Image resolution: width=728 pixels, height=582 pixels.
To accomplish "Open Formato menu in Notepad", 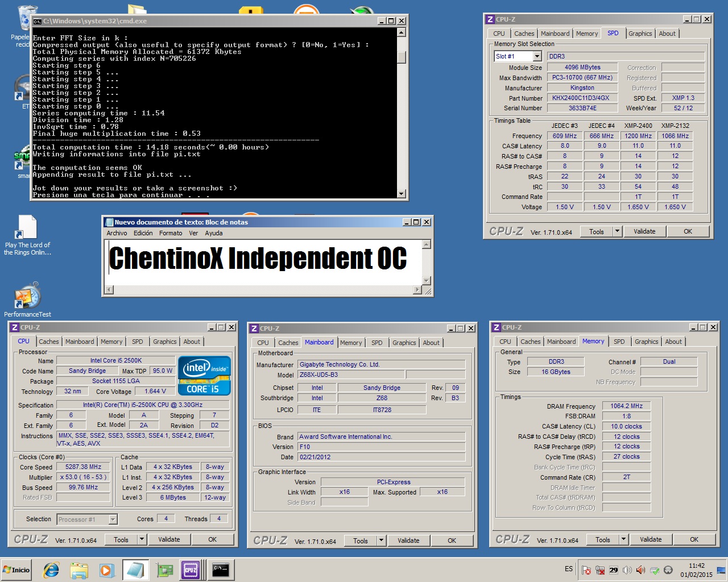I will [x=171, y=233].
